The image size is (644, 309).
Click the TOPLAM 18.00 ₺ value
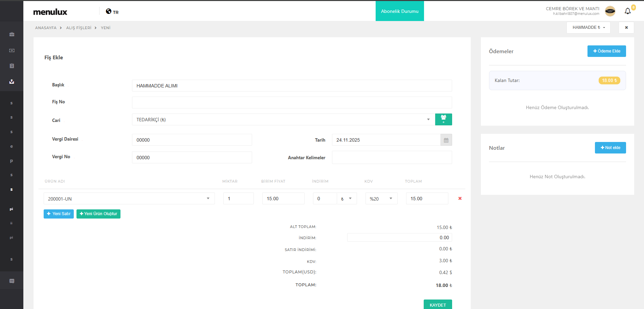tap(444, 285)
